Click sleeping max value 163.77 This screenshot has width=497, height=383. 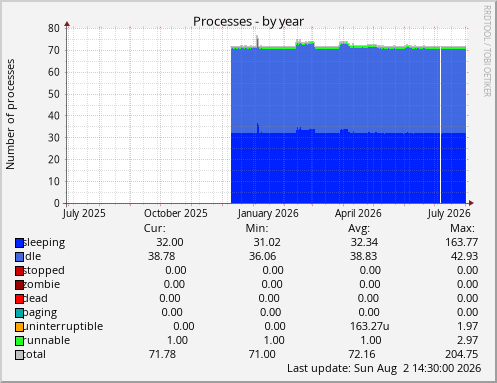(462, 242)
